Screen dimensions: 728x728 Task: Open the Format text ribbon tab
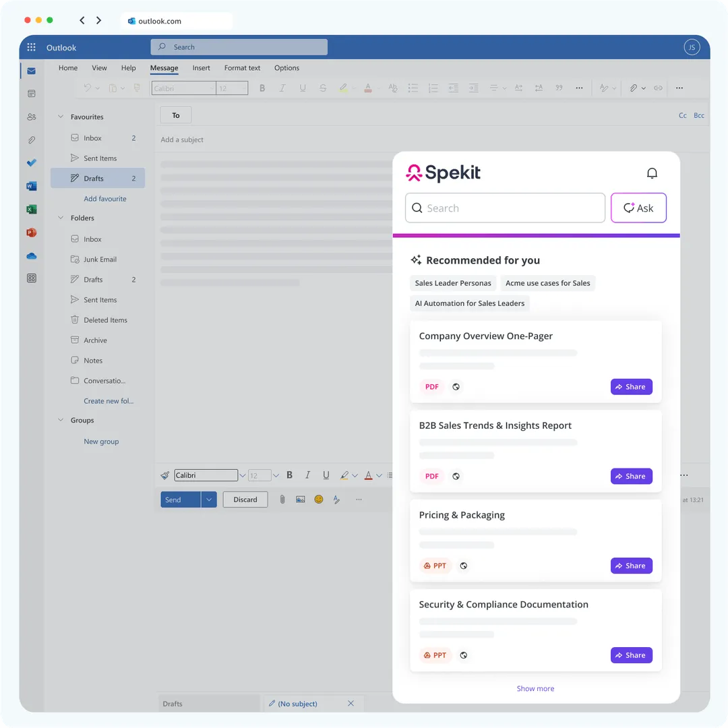click(x=242, y=68)
